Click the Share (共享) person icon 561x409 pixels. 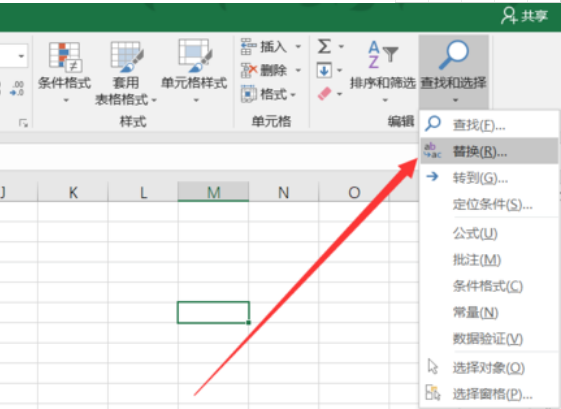pos(508,15)
